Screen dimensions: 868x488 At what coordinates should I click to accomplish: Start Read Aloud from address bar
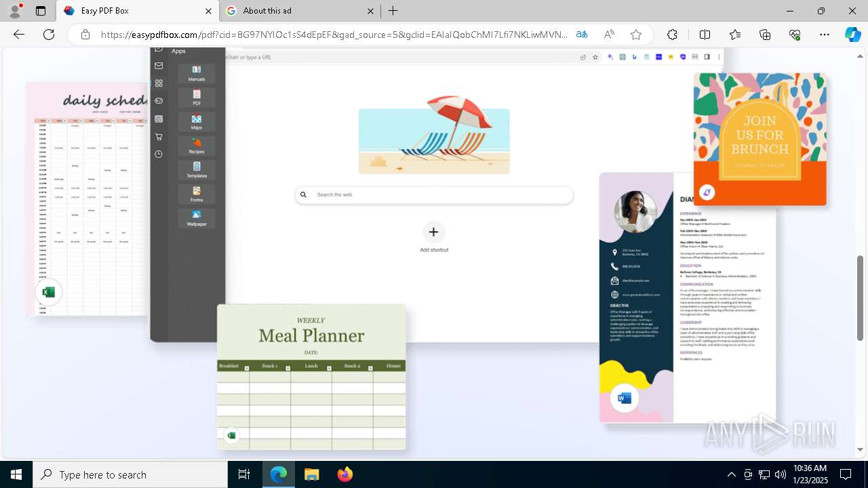(609, 35)
